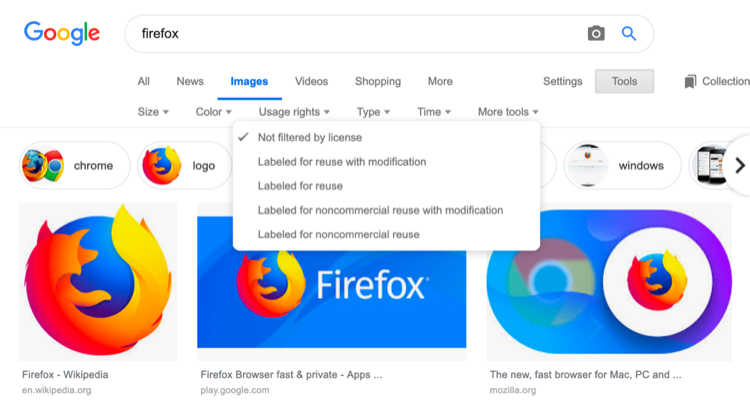Screen dimensions: 750x401
Task: Click the Google logo
Action: pos(62,33)
